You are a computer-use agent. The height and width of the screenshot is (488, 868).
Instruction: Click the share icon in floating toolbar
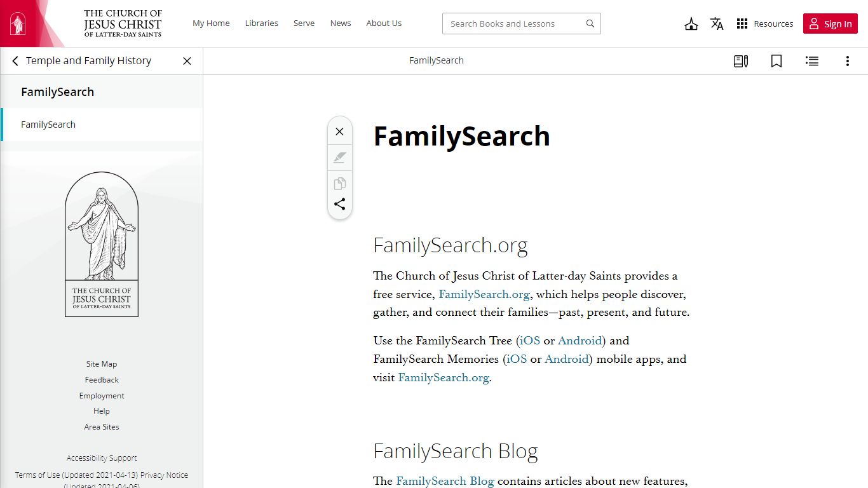click(x=340, y=204)
